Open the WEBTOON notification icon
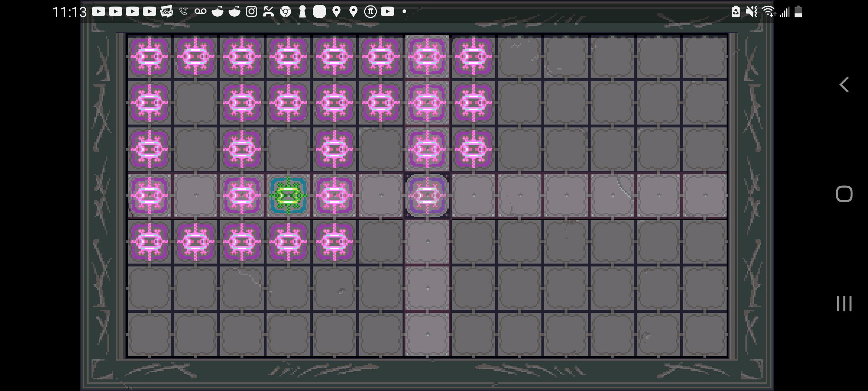The width and height of the screenshot is (868, 391). 166,12
